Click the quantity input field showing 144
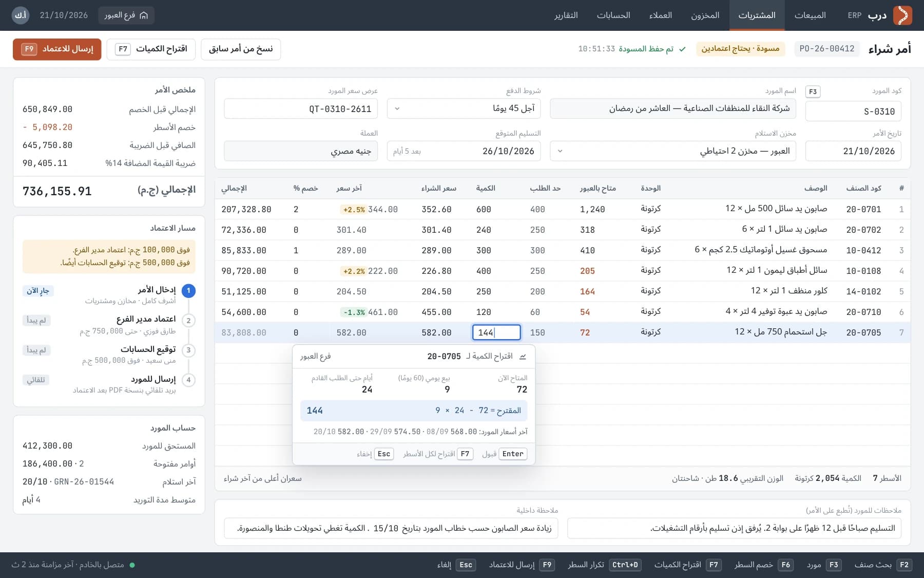Image resolution: width=924 pixels, height=578 pixels. (496, 332)
